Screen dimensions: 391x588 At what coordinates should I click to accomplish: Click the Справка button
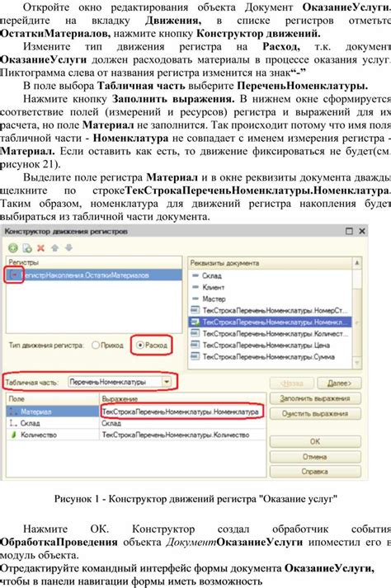click(315, 472)
